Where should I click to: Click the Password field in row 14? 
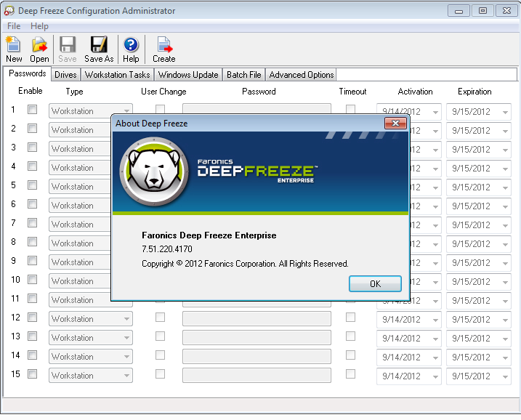pos(257,357)
